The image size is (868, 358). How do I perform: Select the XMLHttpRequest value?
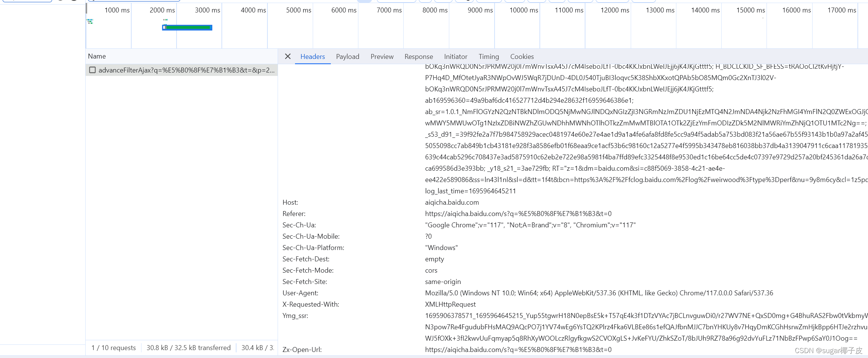click(450, 304)
